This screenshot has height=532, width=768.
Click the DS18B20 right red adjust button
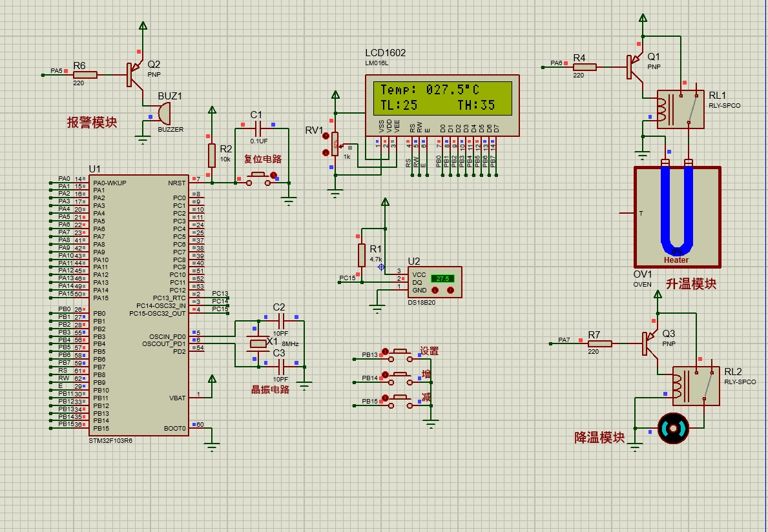point(451,291)
